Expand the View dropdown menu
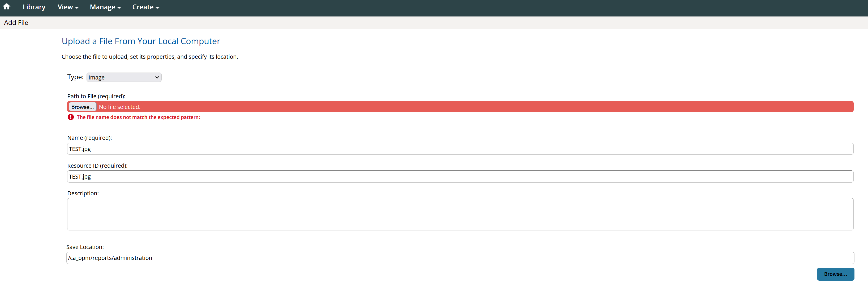 coord(68,7)
